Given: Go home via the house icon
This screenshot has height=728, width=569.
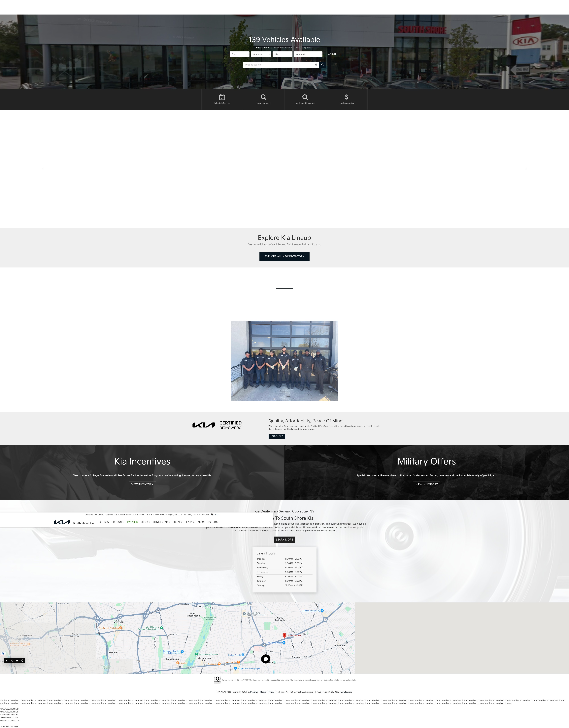Looking at the screenshot, I should [101, 522].
